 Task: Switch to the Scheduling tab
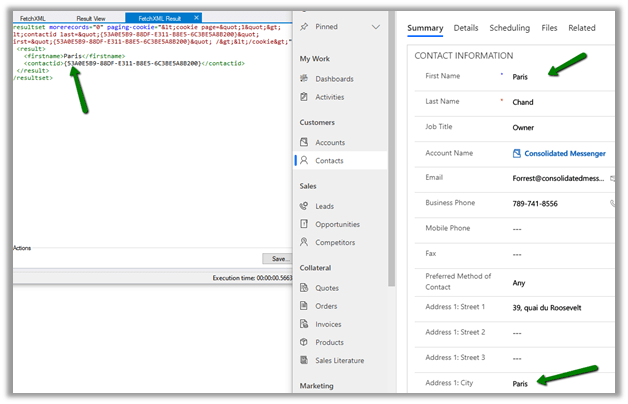point(510,28)
